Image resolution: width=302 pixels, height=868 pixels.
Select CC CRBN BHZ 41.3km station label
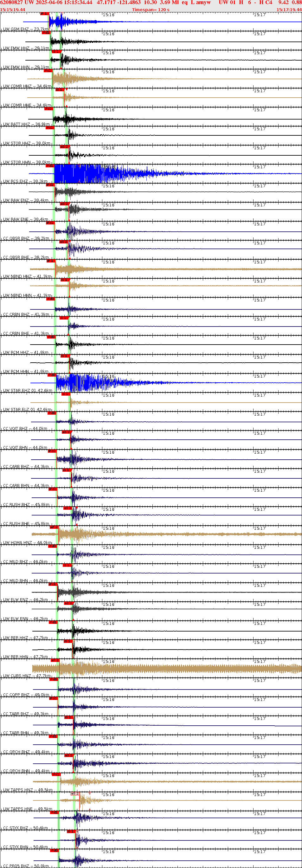click(x=26, y=314)
